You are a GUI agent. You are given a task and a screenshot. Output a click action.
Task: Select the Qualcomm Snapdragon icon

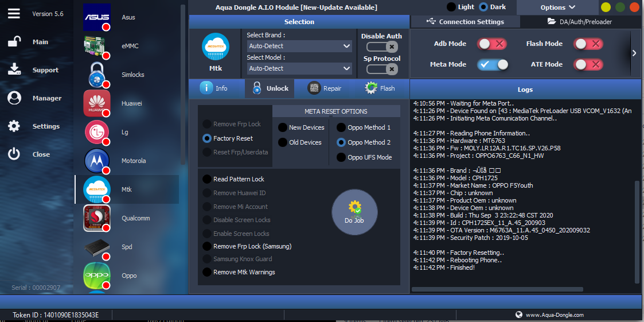[x=97, y=218]
